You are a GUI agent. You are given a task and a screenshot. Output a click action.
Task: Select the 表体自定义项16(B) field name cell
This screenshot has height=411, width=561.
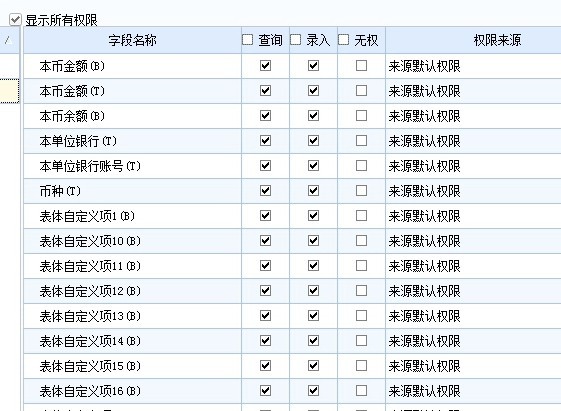tap(133, 391)
